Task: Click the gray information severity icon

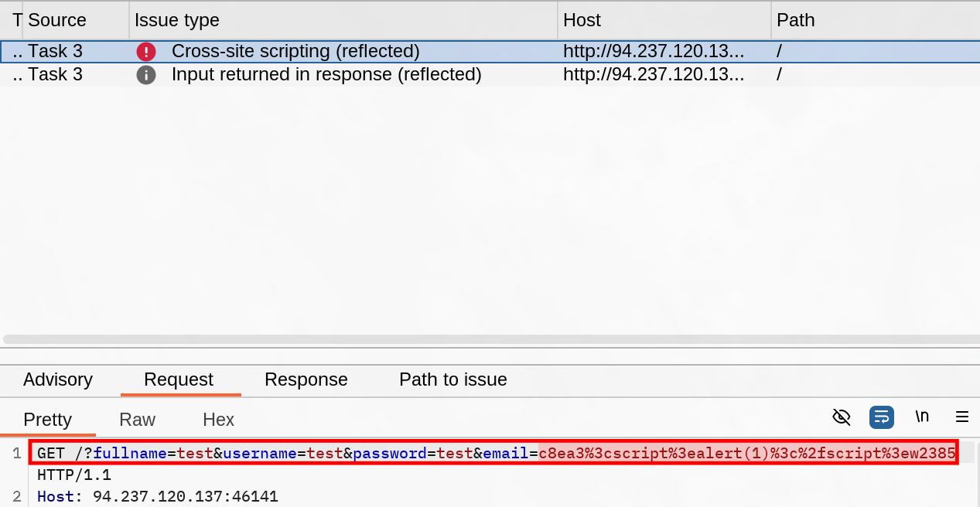Action: 146,75
